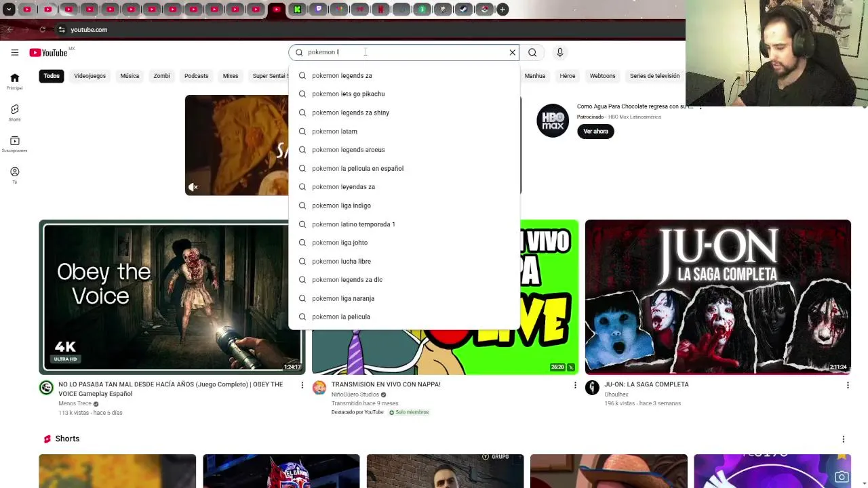Screen dimensions: 868x488
Task: Choose suggestion pokemon lets go pikachu
Action: [404, 94]
